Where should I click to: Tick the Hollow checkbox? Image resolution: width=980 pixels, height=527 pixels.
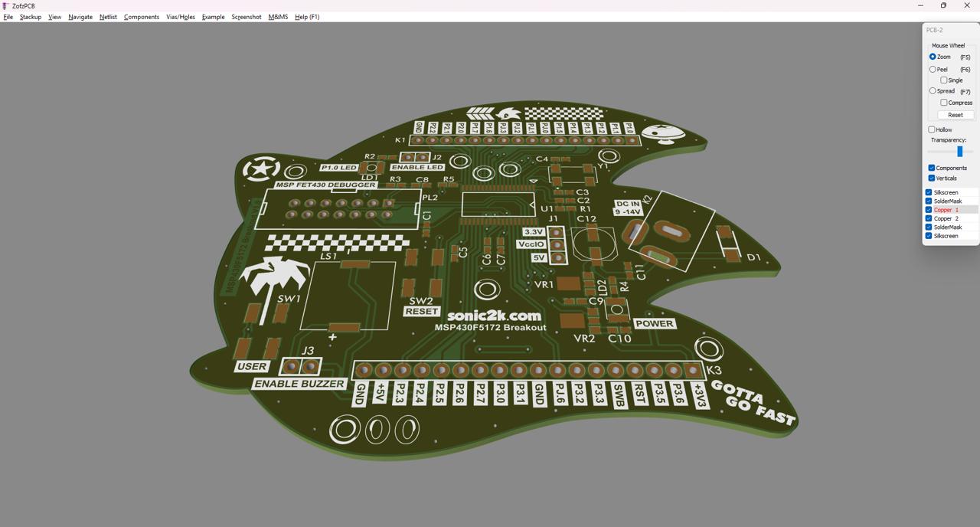tap(932, 129)
